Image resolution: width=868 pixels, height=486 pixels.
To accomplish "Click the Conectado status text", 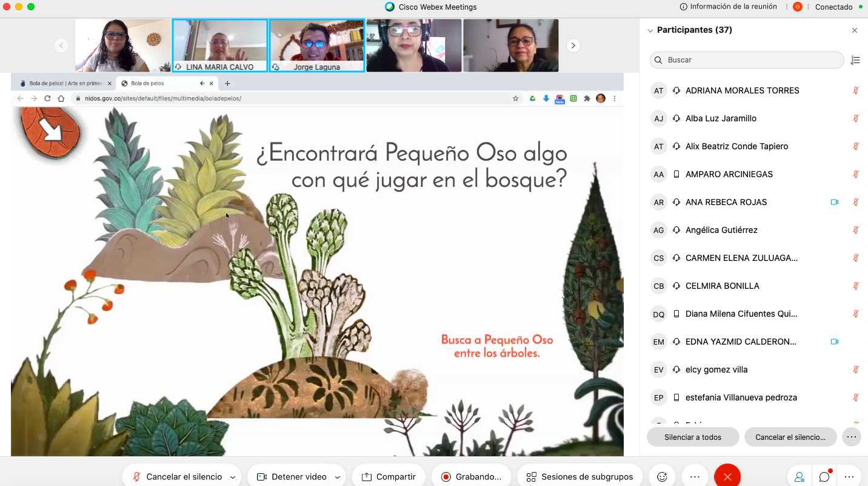I will pyautogui.click(x=833, y=7).
